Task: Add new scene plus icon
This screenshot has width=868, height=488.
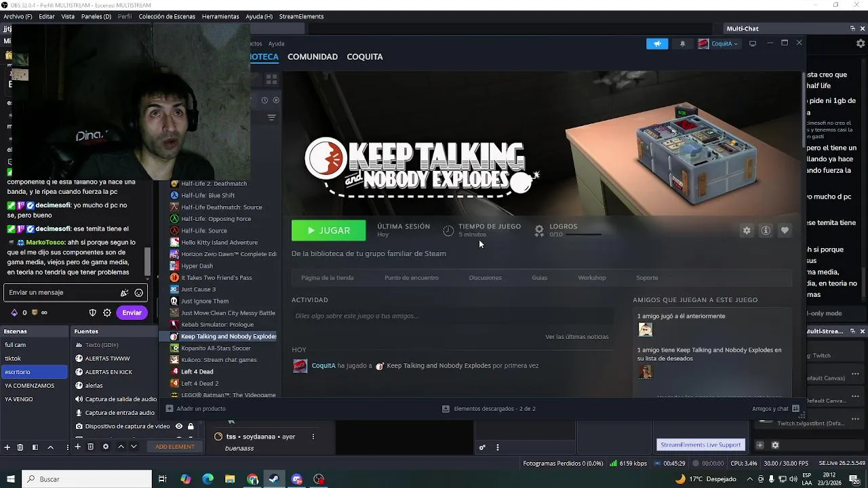Action: pos(7,447)
